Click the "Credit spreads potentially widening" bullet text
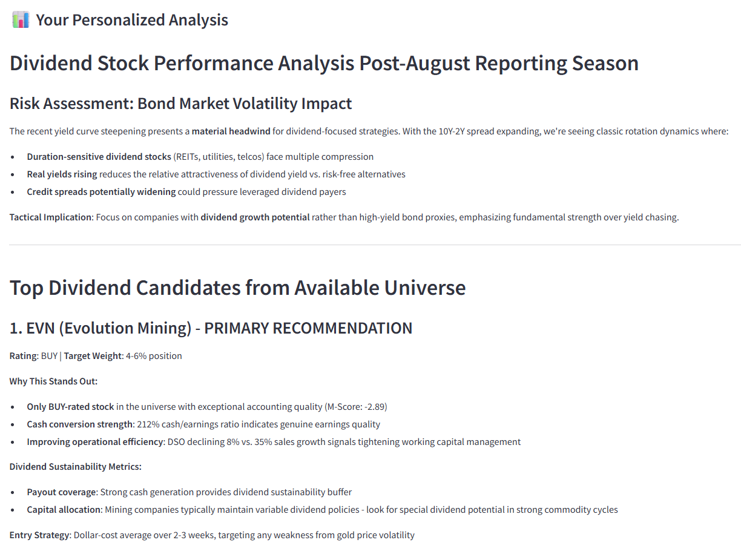 (x=101, y=192)
